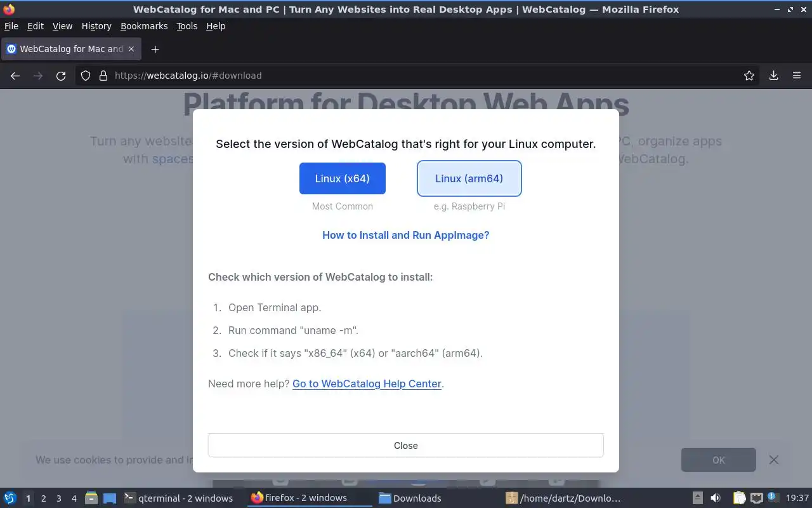Open the Tools menu
The image size is (812, 508).
tap(187, 26)
